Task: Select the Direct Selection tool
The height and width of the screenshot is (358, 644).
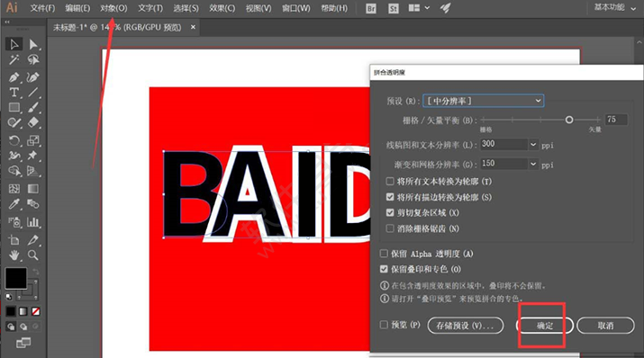Action: coord(33,44)
